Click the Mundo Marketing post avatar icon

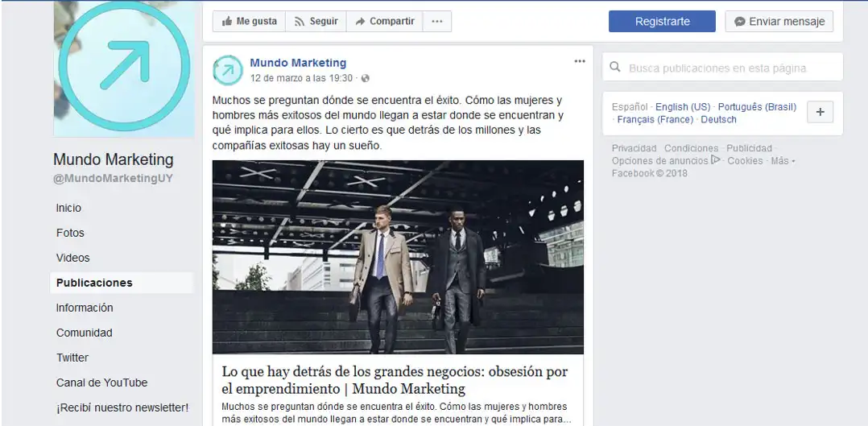pos(228,70)
